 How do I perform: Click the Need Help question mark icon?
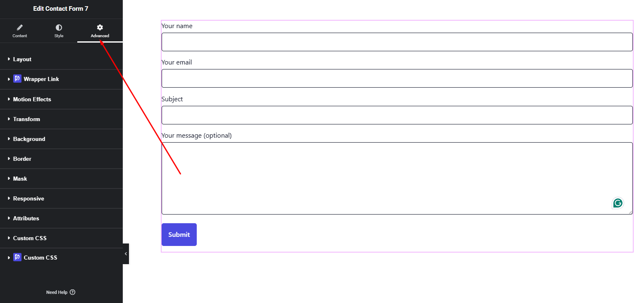[x=73, y=292]
